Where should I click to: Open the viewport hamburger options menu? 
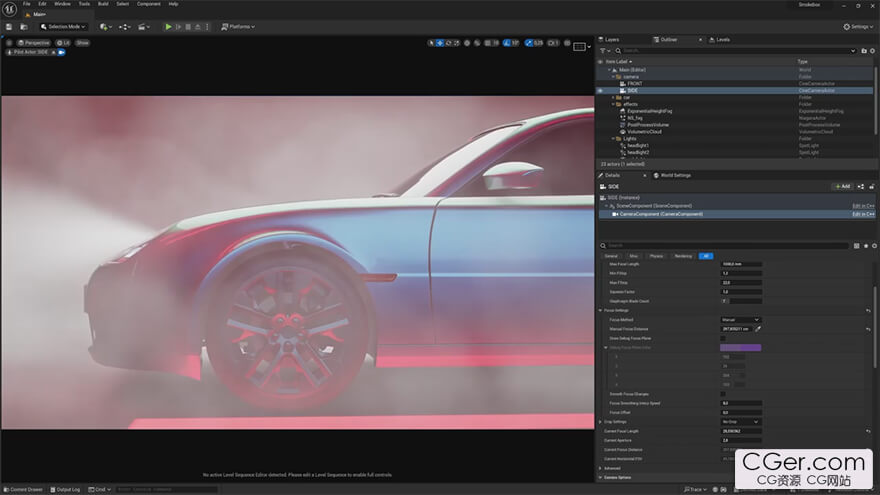(x=9, y=43)
